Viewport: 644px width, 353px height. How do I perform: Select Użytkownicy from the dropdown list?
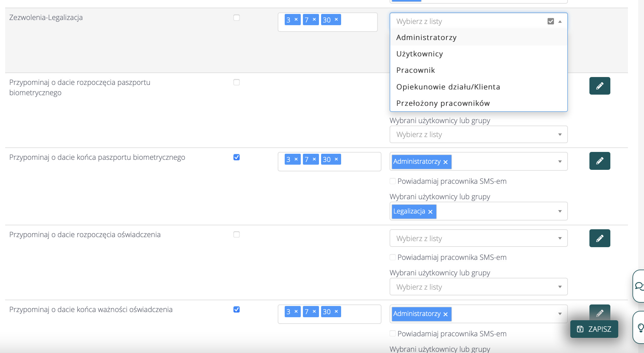pyautogui.click(x=420, y=54)
